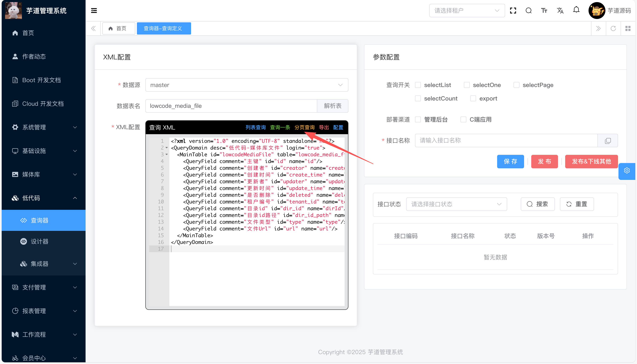Image resolution: width=637 pixels, height=364 pixels.
Task: Open the 请选择接口状态 dropdown
Action: click(x=456, y=204)
